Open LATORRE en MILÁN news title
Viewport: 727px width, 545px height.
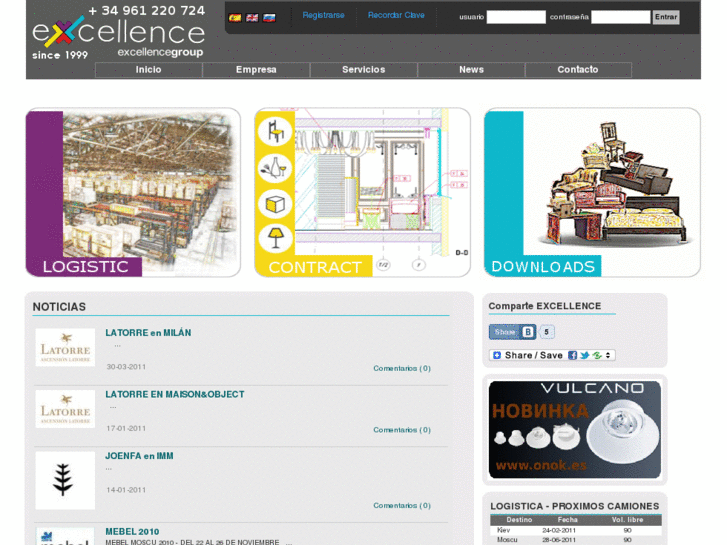click(148, 333)
